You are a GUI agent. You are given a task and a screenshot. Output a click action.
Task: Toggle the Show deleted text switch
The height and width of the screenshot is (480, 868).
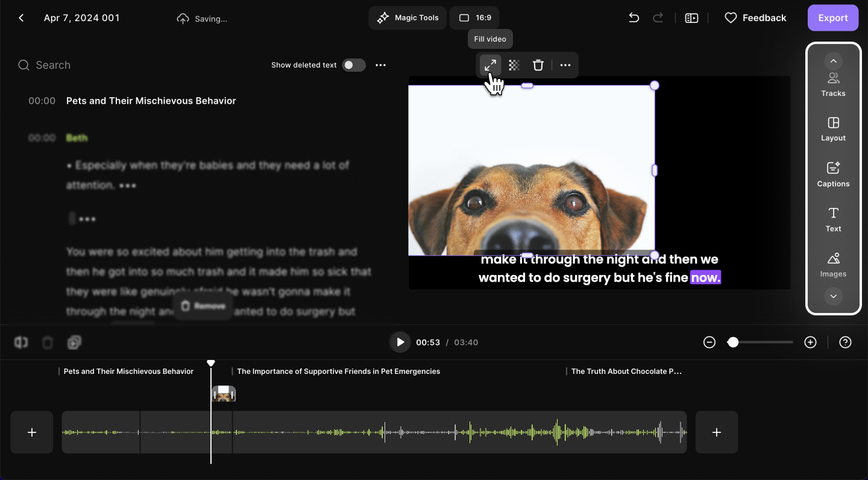(354, 65)
